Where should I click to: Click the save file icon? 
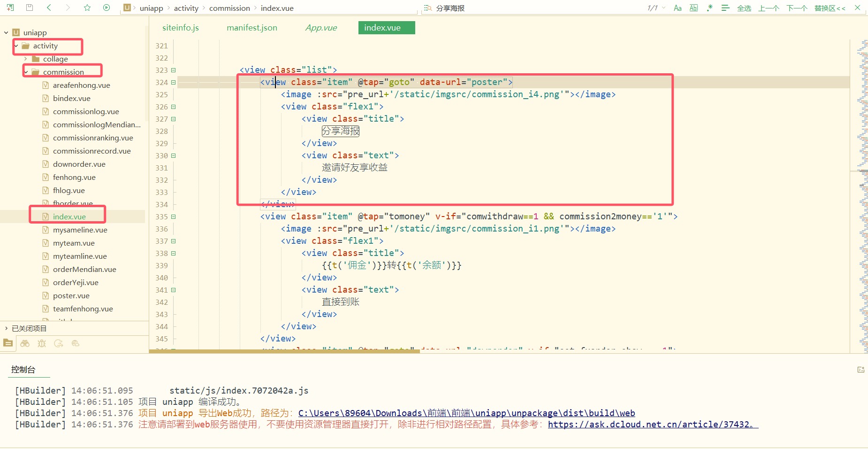pos(30,8)
